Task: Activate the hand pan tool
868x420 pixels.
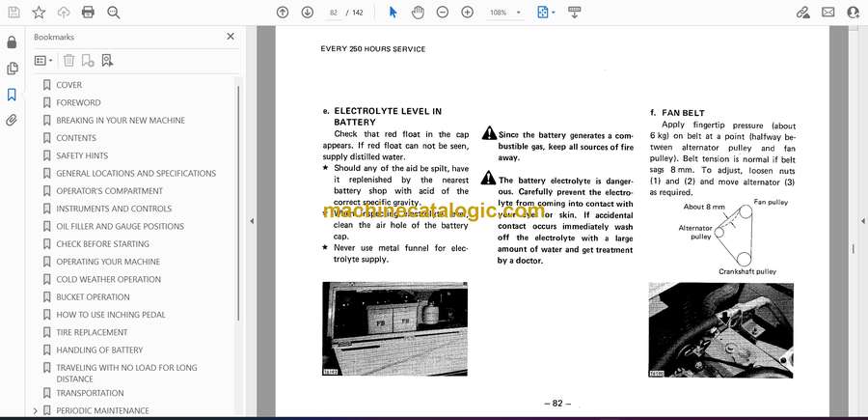Action: [418, 13]
